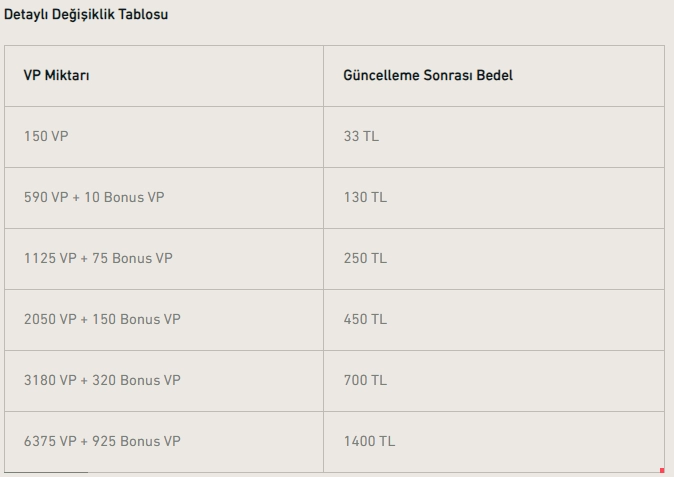The width and height of the screenshot is (674, 477).
Task: Select the VP Miktarı column header
Action: 57,76
